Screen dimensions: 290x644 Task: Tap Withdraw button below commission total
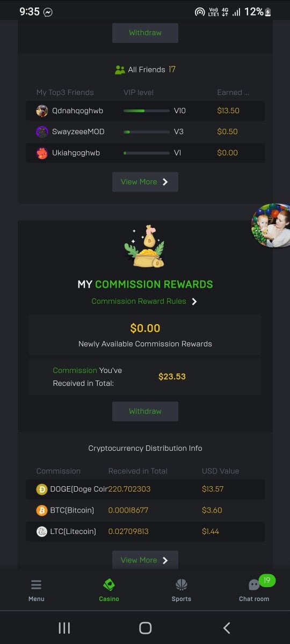tap(145, 411)
